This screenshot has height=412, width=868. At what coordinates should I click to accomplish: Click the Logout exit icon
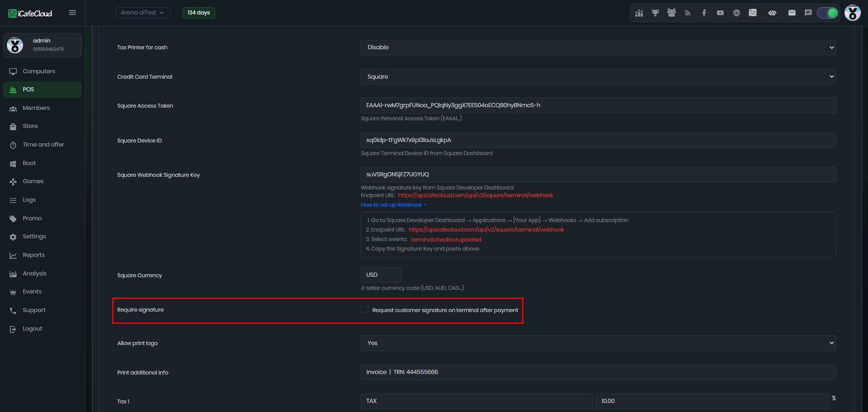click(13, 329)
